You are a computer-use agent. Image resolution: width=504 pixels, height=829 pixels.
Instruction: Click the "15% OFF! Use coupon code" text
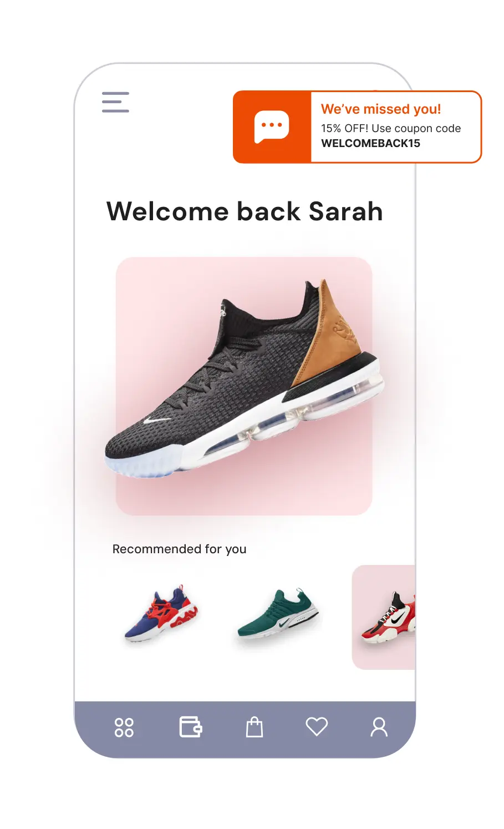pos(391,128)
